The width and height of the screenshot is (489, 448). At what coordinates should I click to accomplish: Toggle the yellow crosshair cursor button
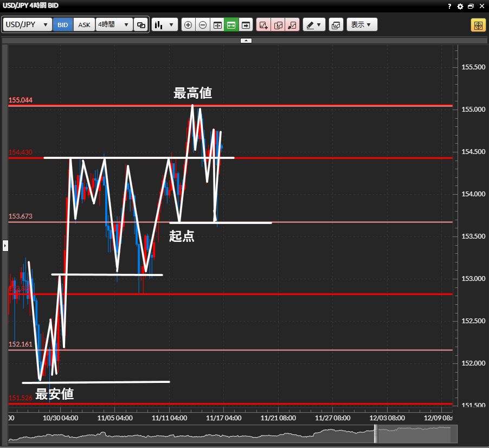[478, 25]
